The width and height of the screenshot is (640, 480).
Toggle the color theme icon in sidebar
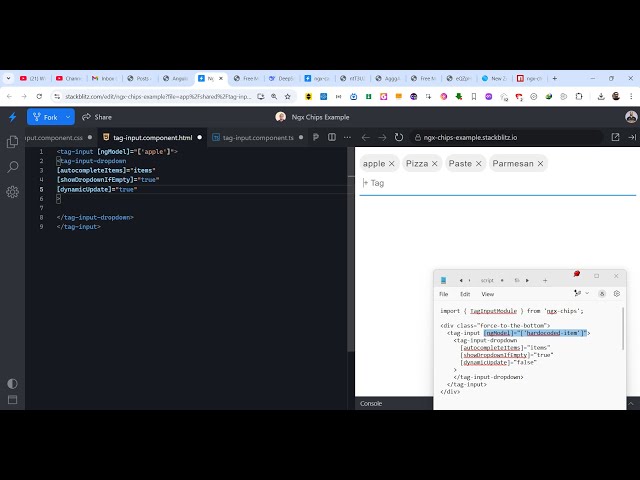coord(12,383)
